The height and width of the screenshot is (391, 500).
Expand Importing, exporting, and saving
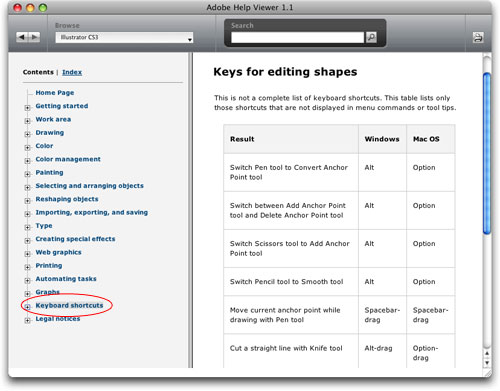point(27,214)
